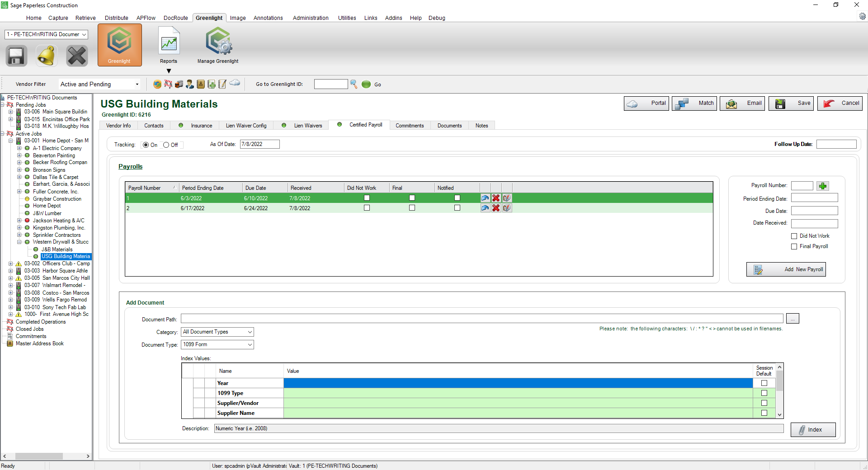Click the edit icon for payroll 1

coord(485,198)
